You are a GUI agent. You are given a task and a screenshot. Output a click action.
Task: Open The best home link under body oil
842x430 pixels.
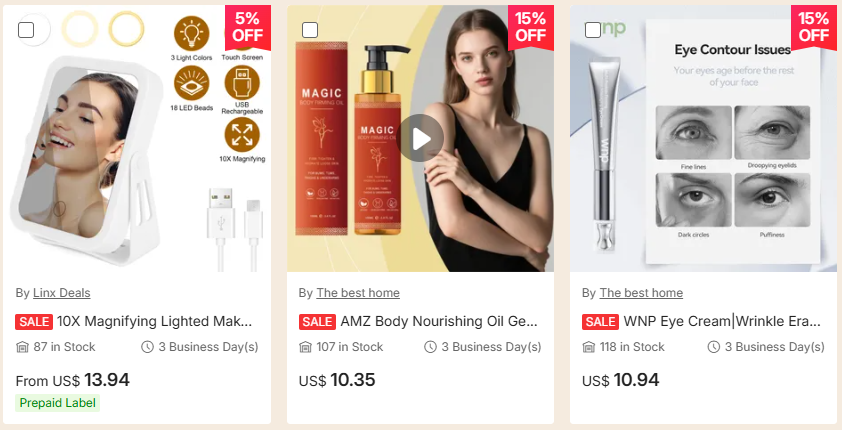(x=358, y=293)
